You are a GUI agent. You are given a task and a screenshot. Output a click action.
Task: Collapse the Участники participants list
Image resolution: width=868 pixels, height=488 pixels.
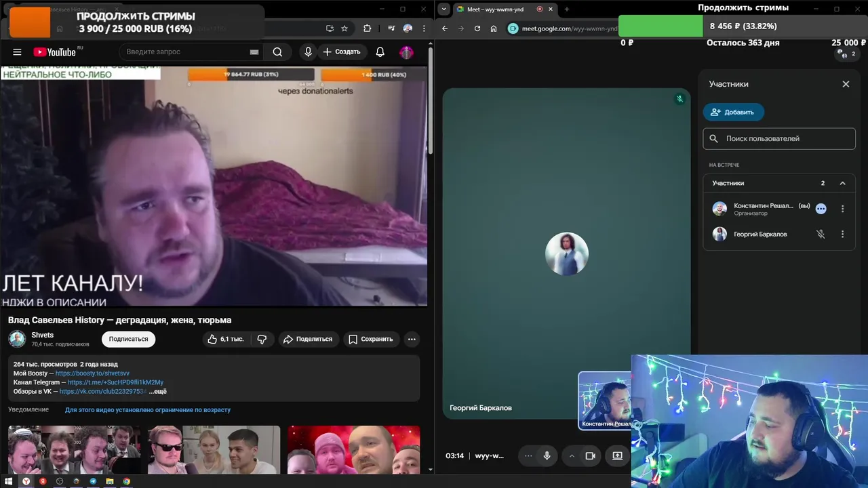pos(843,183)
